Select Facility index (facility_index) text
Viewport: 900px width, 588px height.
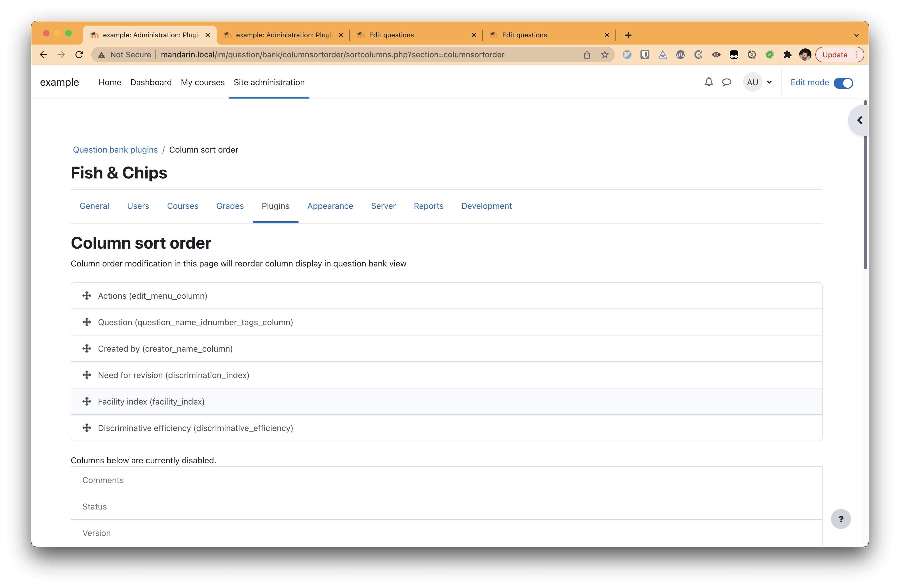(x=151, y=401)
